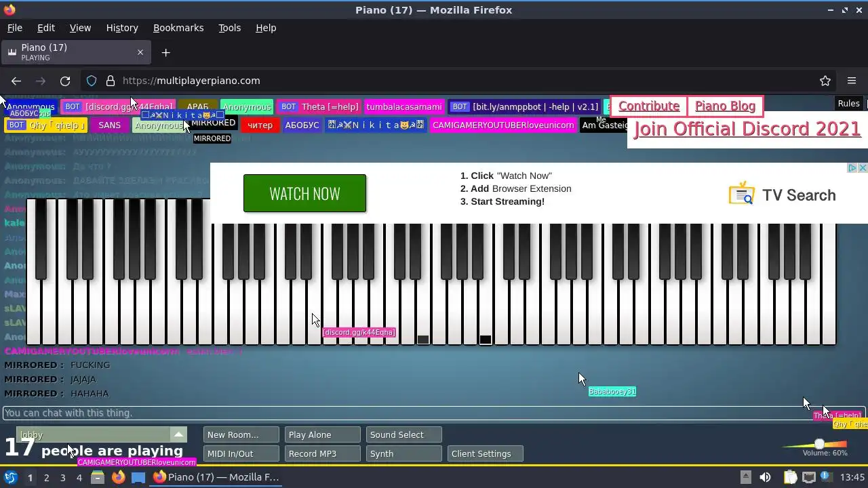Open the Tools menu

[229, 28]
